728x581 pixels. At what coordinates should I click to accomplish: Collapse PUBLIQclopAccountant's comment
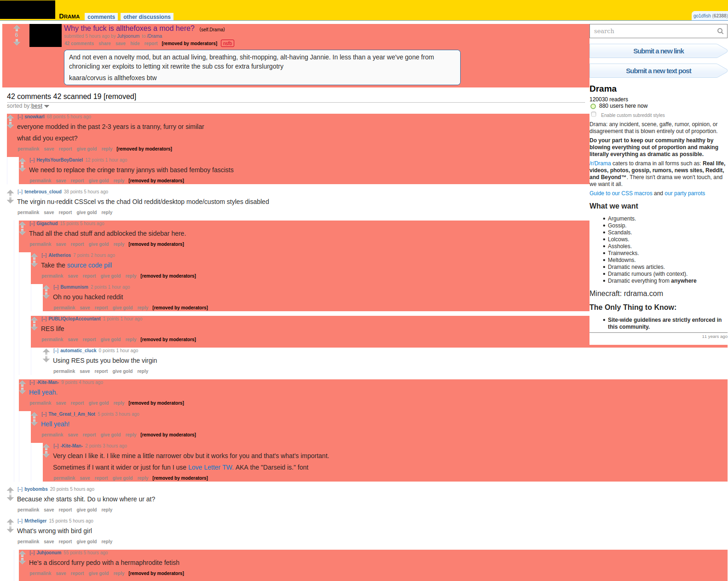(44, 319)
